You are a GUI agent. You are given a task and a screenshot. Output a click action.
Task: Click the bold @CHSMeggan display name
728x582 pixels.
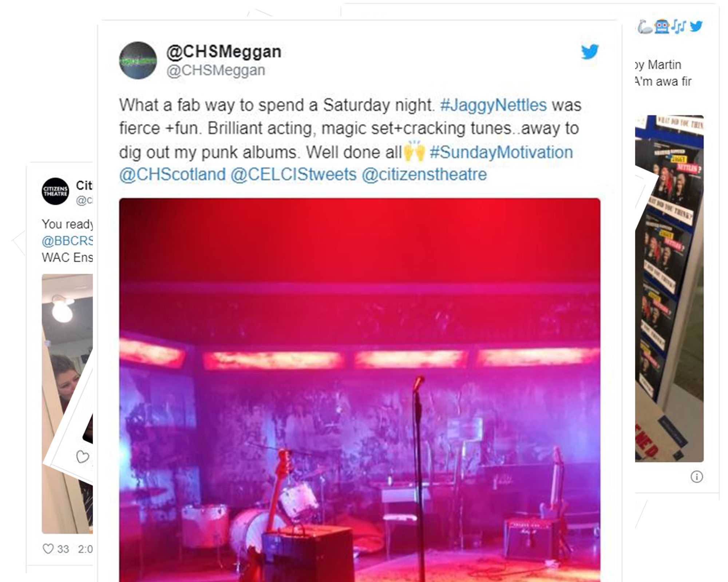click(x=224, y=52)
